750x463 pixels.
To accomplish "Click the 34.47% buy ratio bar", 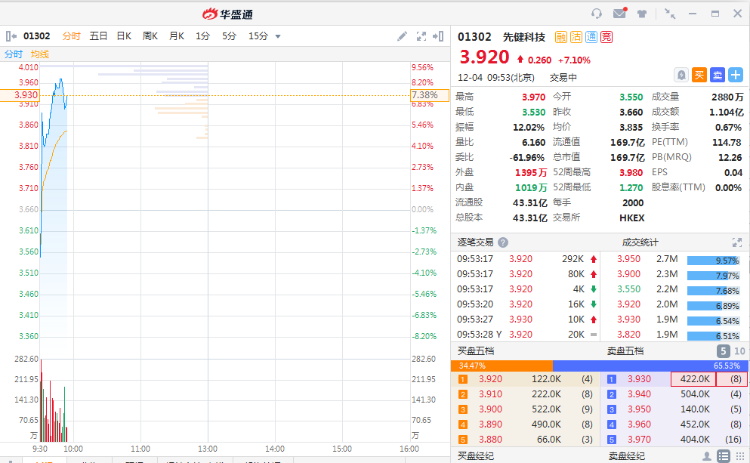I will 502,366.
